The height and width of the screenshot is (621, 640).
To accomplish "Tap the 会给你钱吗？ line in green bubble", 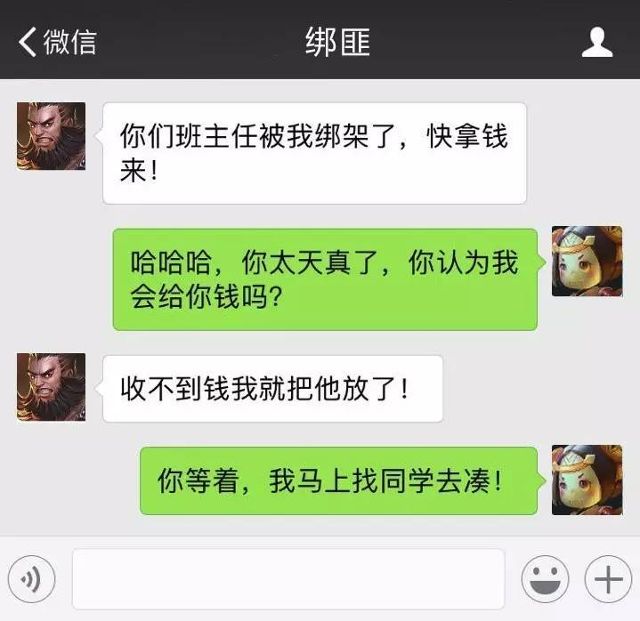I will coord(206,297).
